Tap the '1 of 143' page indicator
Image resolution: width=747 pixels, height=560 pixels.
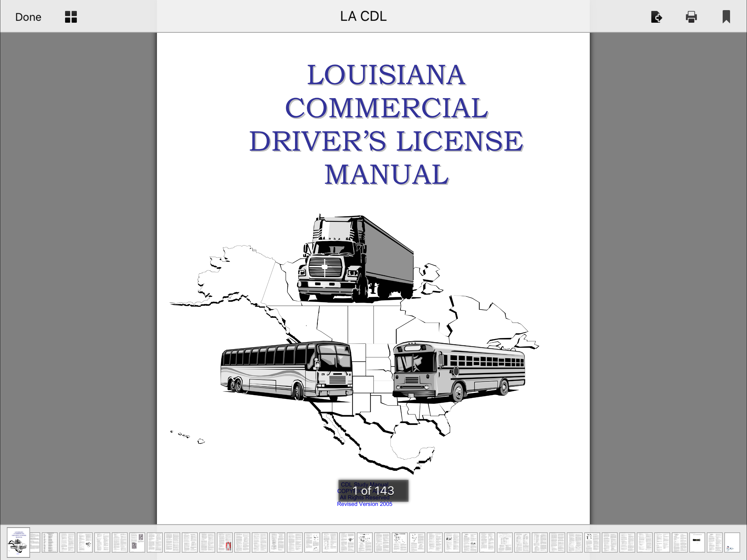click(373, 491)
